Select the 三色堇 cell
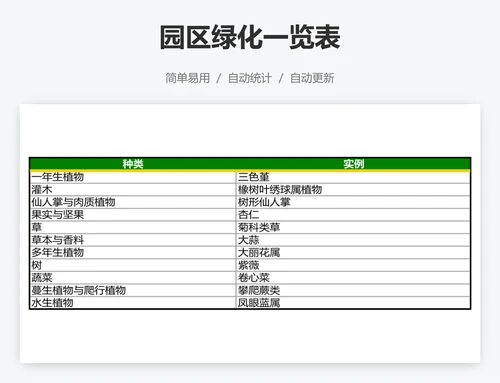 point(353,177)
